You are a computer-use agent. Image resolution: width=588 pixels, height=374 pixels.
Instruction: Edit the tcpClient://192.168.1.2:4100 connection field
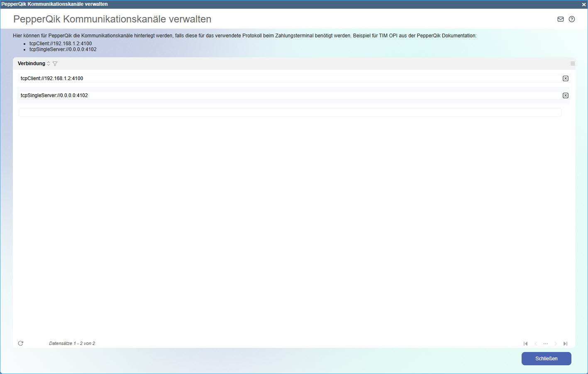[290, 78]
